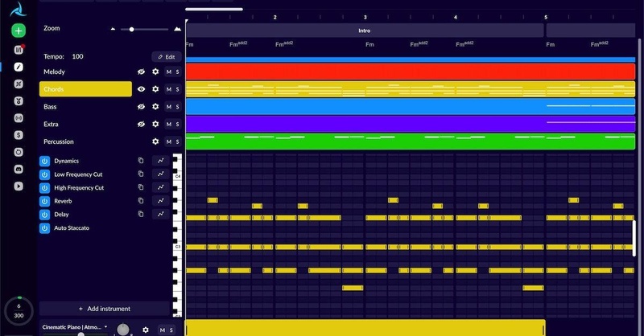Toggle the Delay effect power button
Viewport: 644px width, 336px height.
click(x=45, y=215)
